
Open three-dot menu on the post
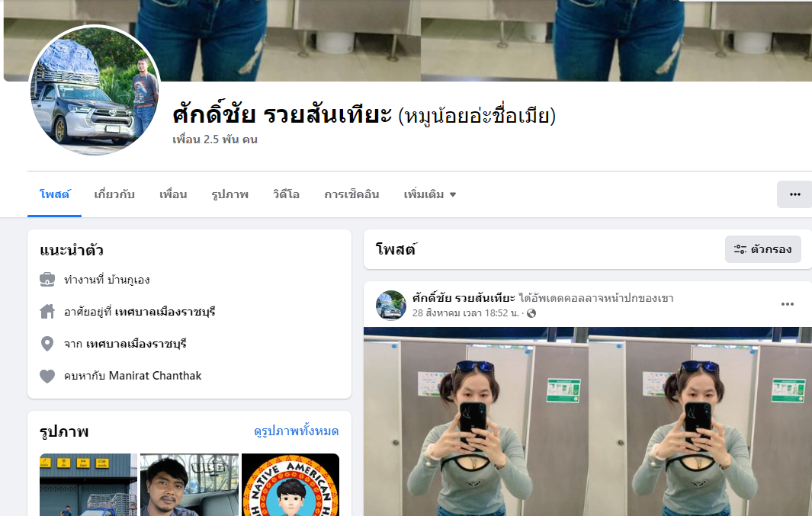pyautogui.click(x=787, y=304)
